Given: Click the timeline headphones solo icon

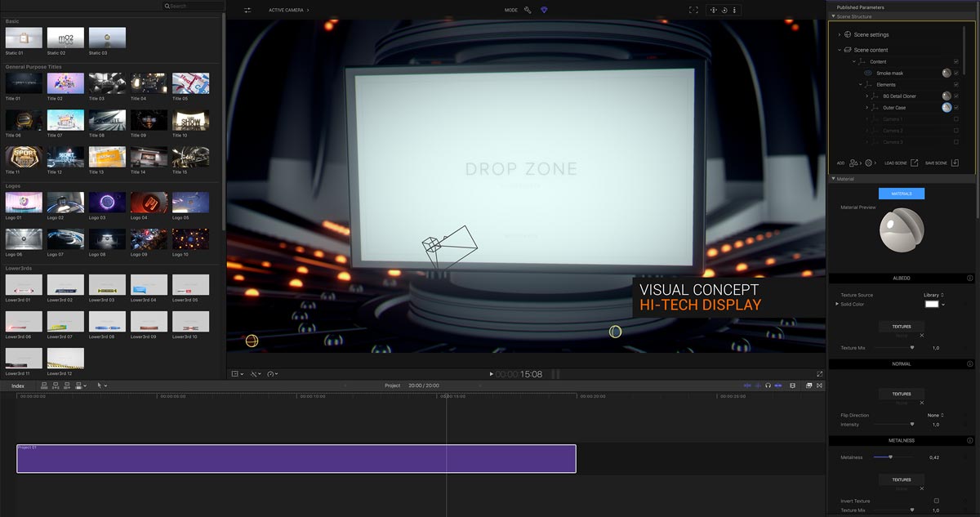Looking at the screenshot, I should tap(768, 386).
